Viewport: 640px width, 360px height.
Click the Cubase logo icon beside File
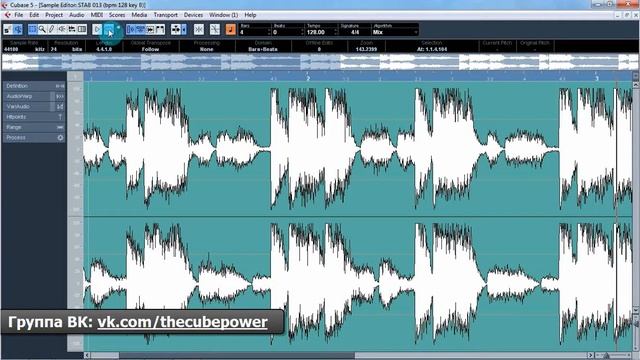coord(7,15)
